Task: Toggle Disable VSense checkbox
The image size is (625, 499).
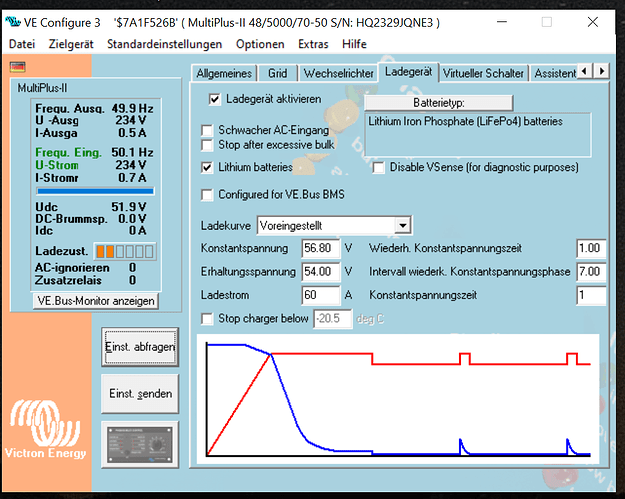Action: click(x=378, y=167)
